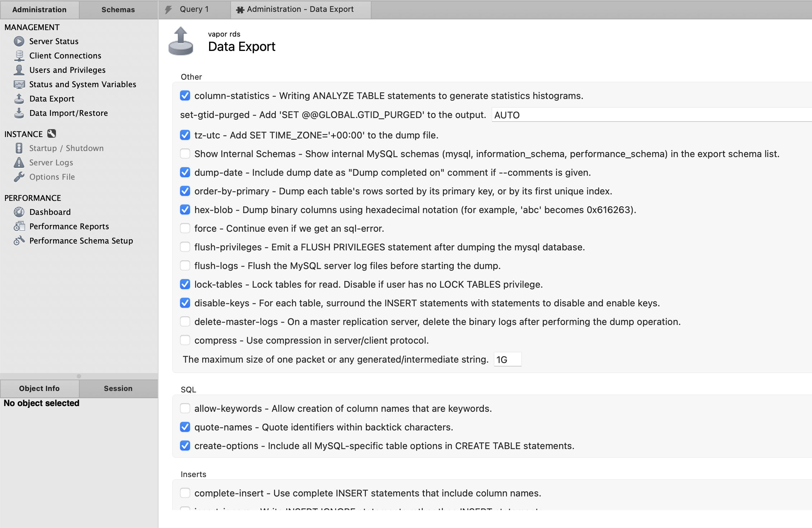Viewport: 812px width, 528px height.
Task: Enable the complete-insert checkbox
Action: [185, 493]
